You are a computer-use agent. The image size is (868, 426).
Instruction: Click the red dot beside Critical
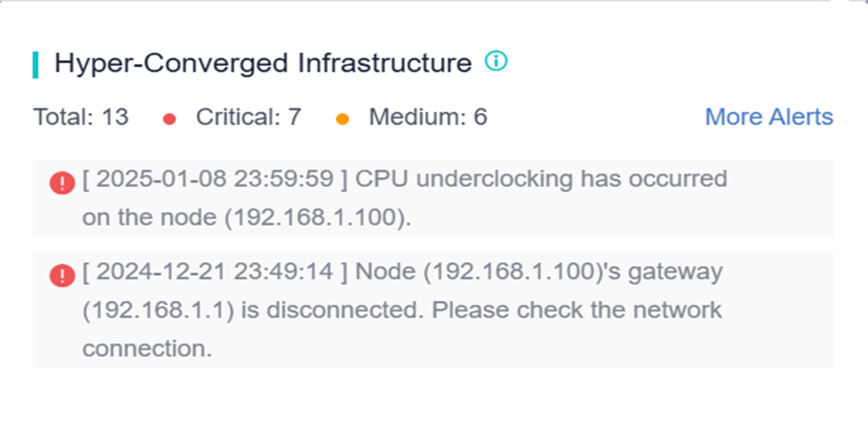click(x=169, y=118)
